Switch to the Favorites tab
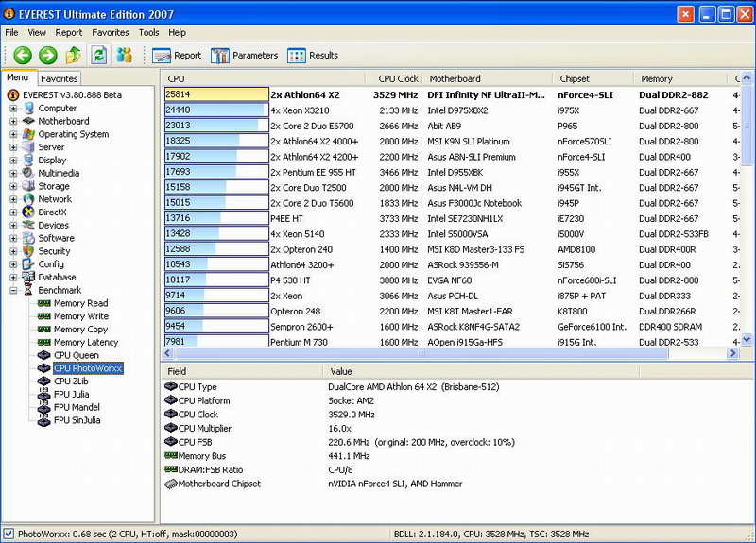756x543 pixels. 60,78
